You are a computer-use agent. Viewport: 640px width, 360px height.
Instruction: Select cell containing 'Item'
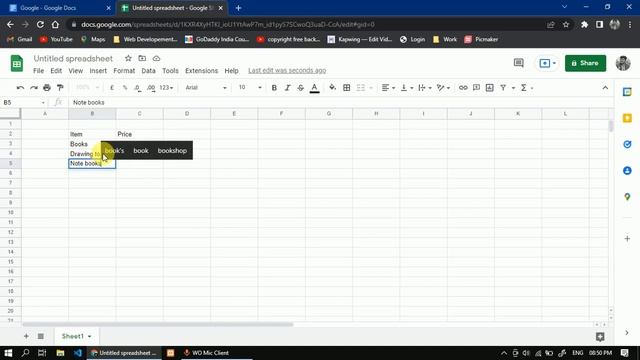(92, 134)
